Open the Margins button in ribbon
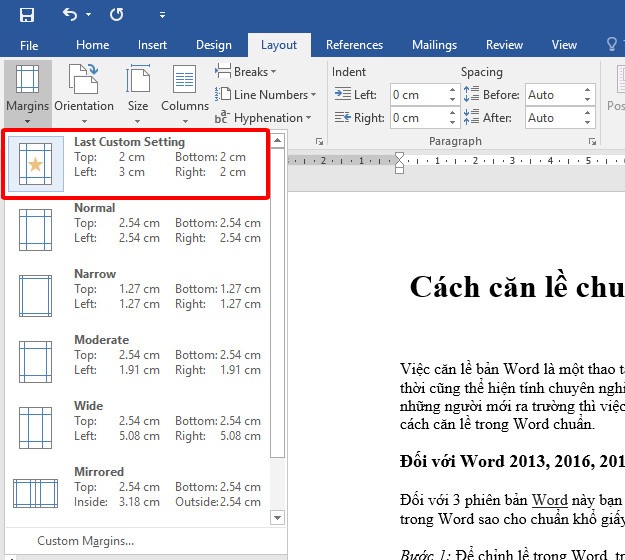625x560 pixels. (x=27, y=92)
